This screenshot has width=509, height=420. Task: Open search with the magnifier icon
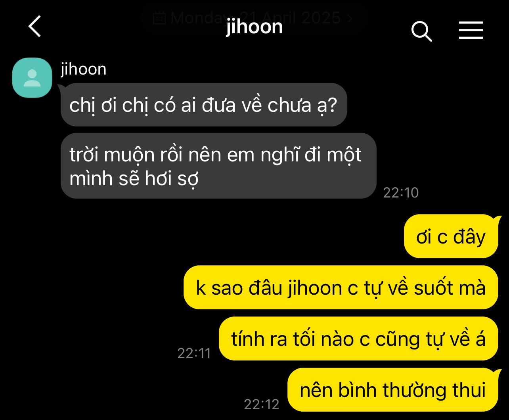point(421,31)
